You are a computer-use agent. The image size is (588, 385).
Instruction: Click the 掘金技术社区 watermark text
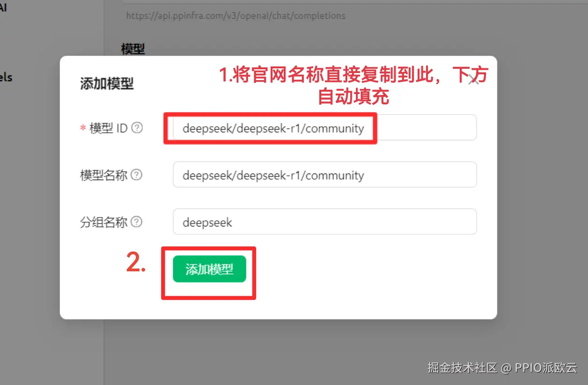(463, 367)
